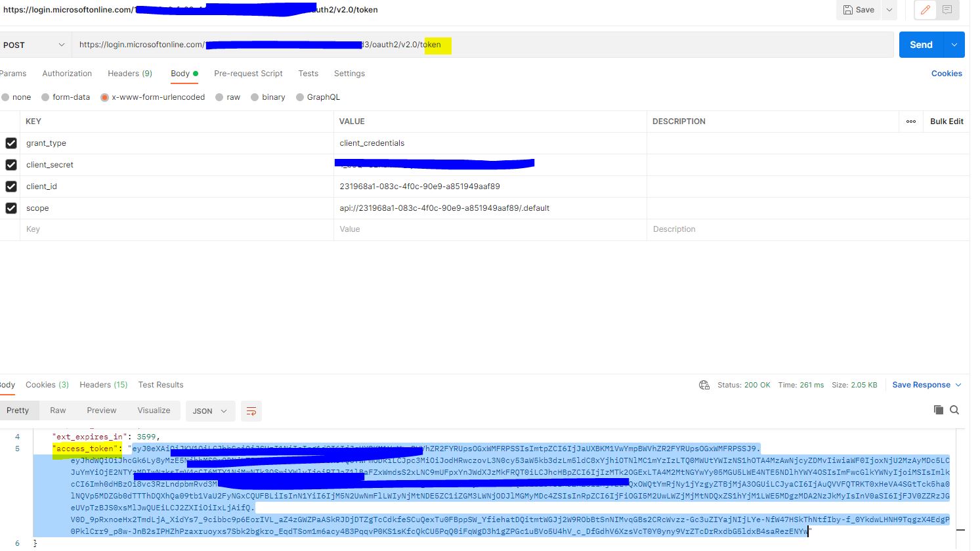Image resolution: width=980 pixels, height=551 pixels.
Task: Select the Visualize response view
Action: (x=154, y=410)
